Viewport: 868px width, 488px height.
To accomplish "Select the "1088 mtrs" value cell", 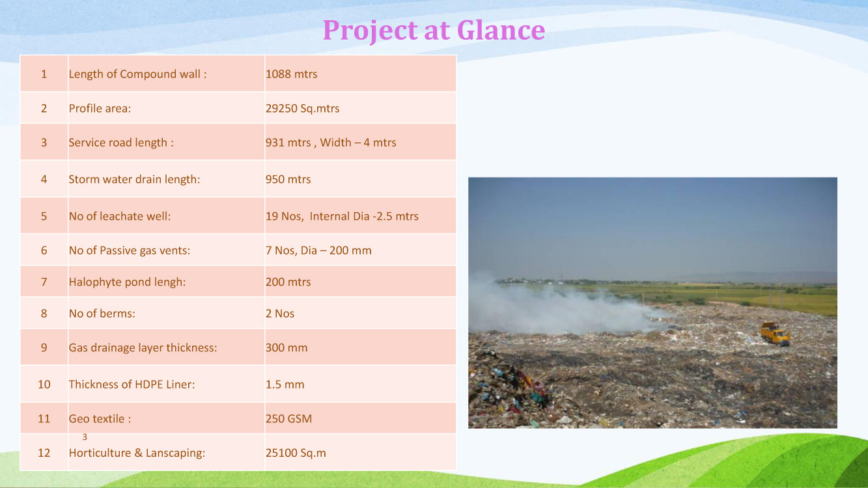I will [360, 74].
